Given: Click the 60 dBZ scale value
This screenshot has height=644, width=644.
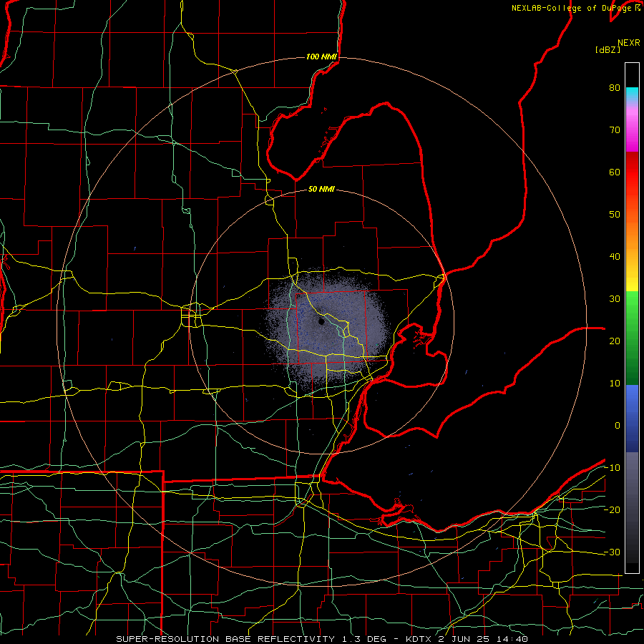Looking at the screenshot, I should coord(615,172).
